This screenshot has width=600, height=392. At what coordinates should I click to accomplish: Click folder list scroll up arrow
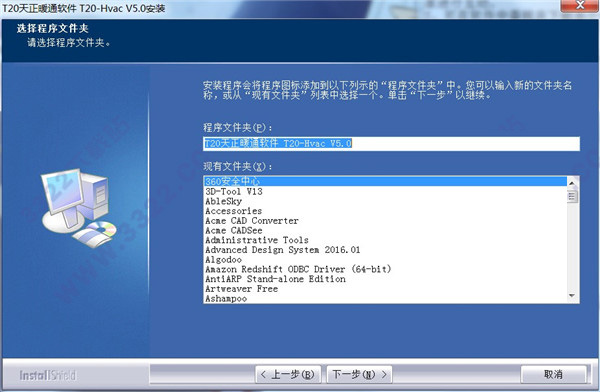click(572, 183)
